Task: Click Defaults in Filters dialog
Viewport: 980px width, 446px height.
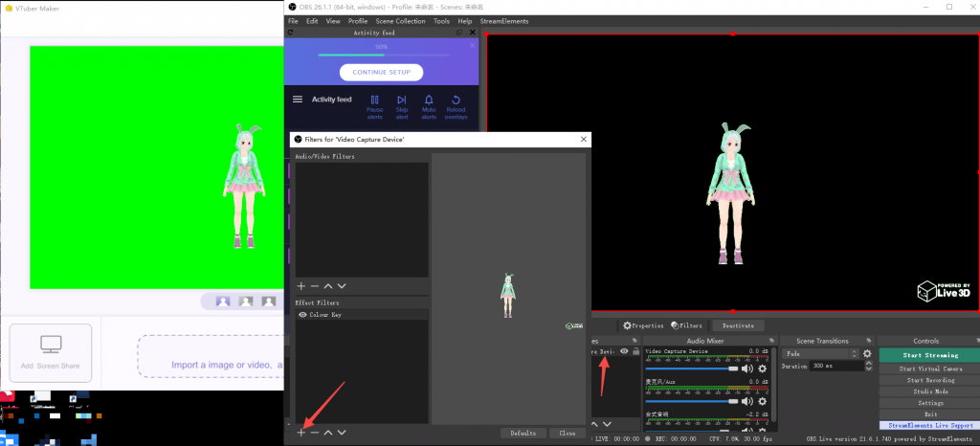Action: [x=523, y=433]
